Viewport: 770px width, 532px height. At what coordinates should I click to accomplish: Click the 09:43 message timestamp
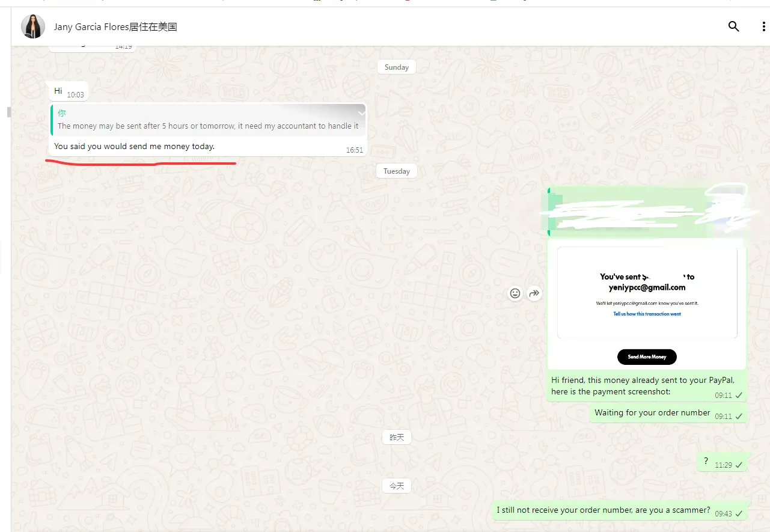click(x=724, y=514)
